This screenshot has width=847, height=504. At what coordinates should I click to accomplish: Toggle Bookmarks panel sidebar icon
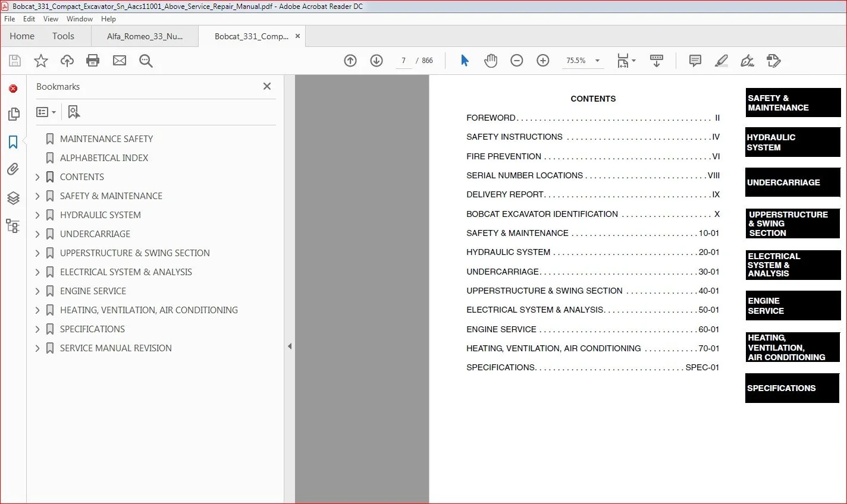[13, 142]
